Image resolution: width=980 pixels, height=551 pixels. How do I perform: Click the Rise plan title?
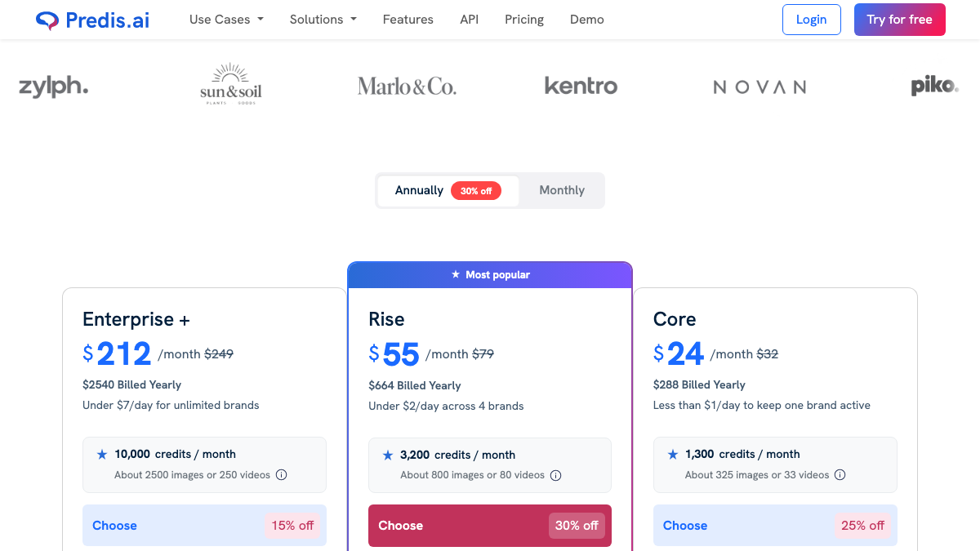click(x=386, y=319)
